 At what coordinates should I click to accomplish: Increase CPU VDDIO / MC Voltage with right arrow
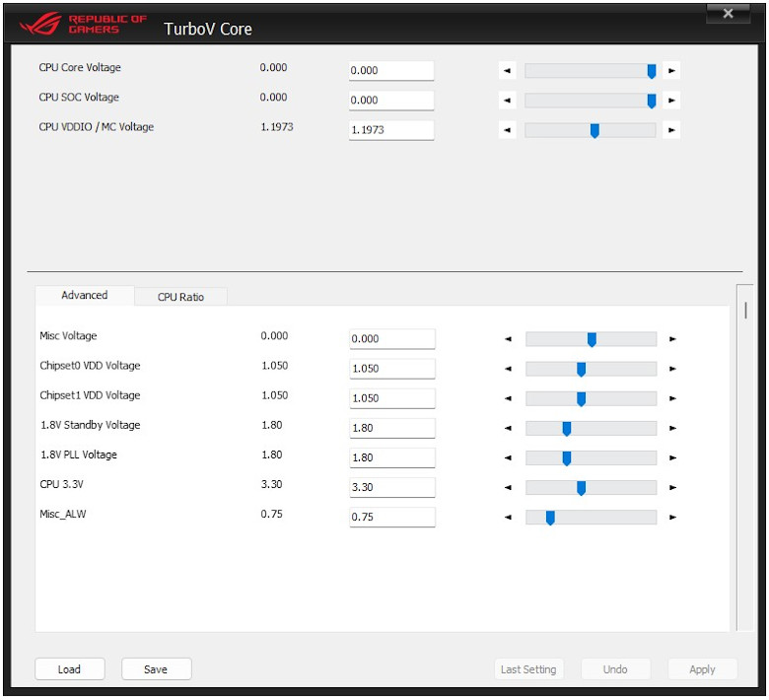pyautogui.click(x=671, y=130)
